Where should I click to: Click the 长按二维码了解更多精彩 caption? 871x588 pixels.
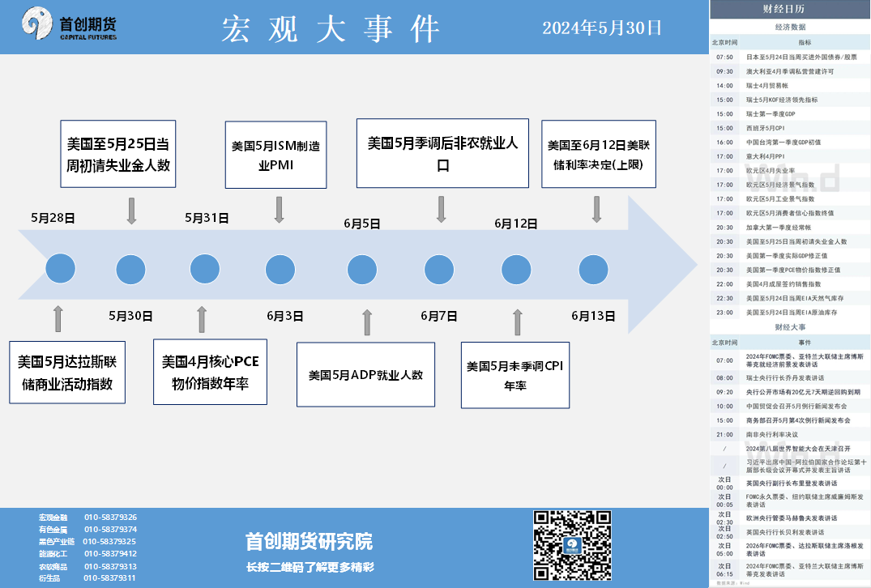pyautogui.click(x=310, y=567)
